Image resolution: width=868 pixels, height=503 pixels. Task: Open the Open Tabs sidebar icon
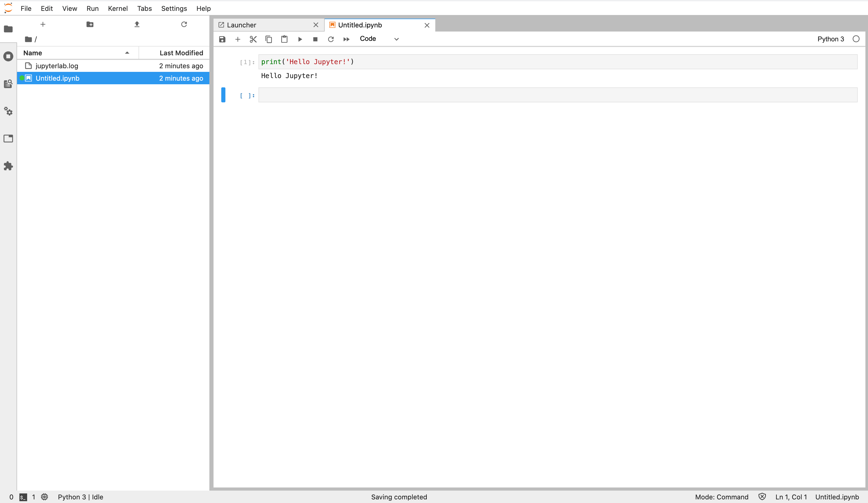pyautogui.click(x=8, y=139)
